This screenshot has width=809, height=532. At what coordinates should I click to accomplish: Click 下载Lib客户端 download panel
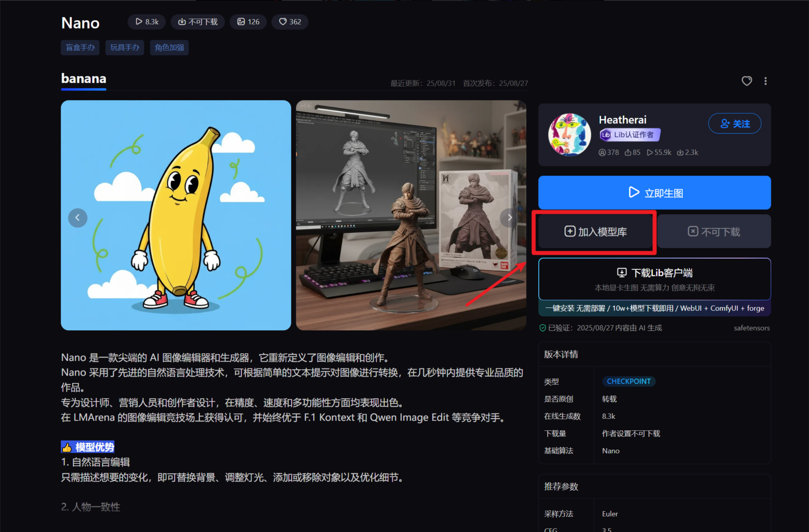pyautogui.click(x=654, y=279)
